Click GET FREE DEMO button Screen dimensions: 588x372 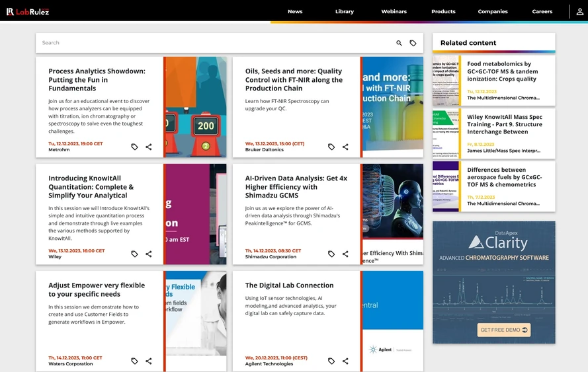pos(503,330)
